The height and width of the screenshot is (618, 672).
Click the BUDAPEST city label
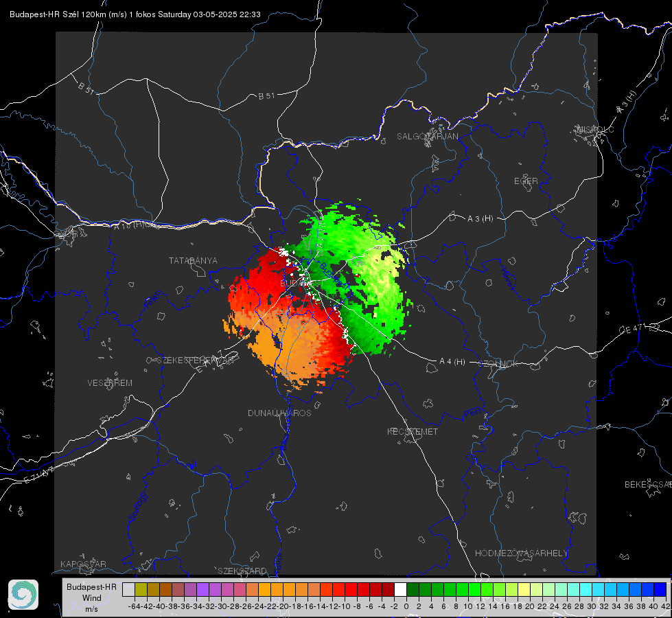coord(302,284)
